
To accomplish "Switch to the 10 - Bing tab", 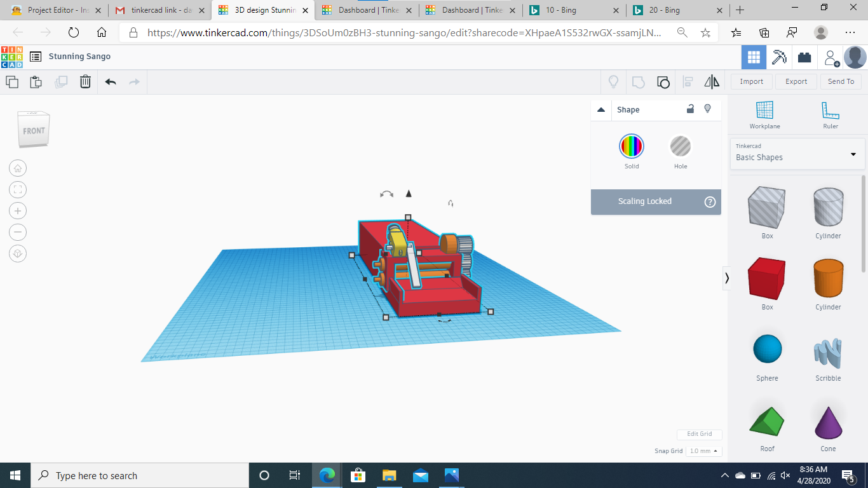I will pyautogui.click(x=573, y=10).
